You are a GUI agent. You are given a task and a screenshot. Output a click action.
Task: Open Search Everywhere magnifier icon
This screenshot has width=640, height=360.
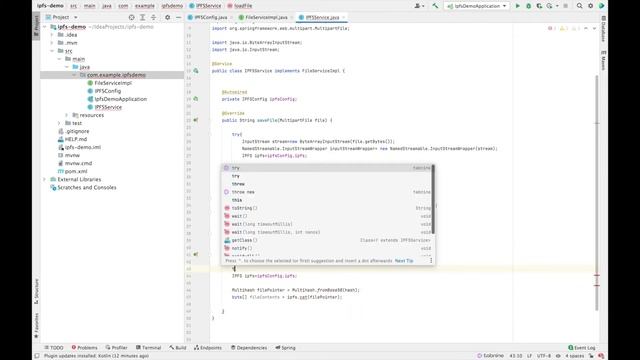pos(579,6)
